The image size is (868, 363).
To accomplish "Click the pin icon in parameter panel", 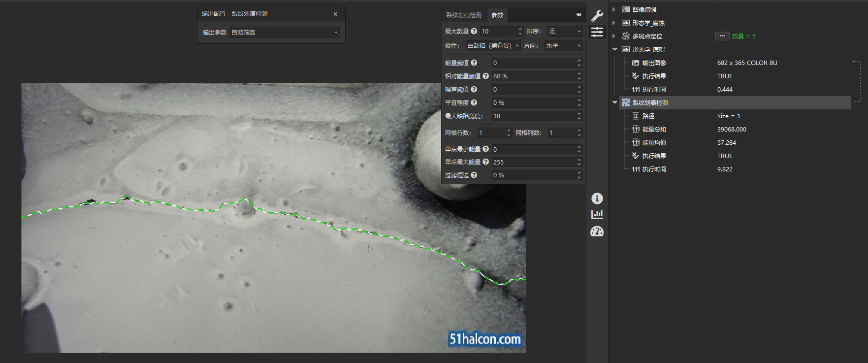I will 579,15.
